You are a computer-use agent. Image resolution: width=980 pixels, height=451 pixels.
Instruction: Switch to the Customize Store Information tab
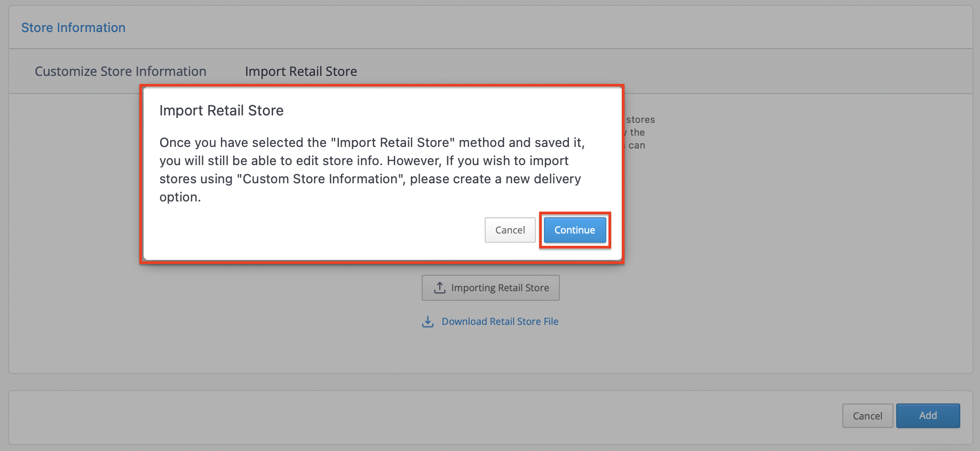[121, 71]
